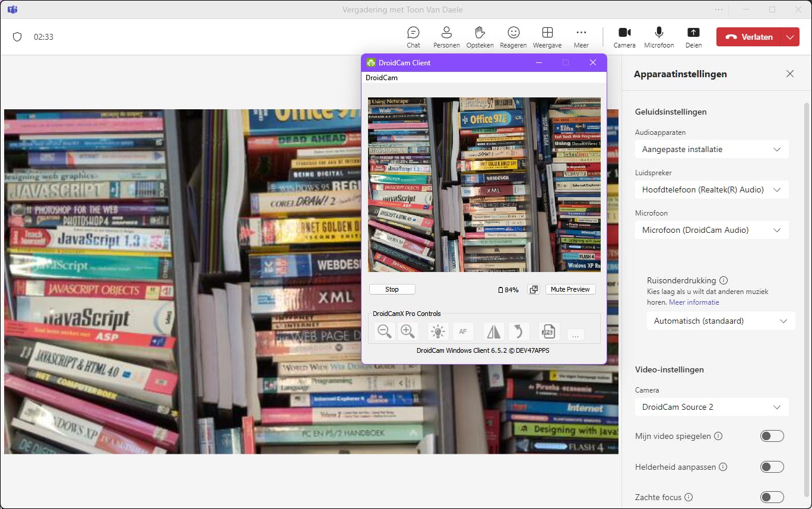Turn on 'Helderheid aanpassen' switch
812x509 pixels.
coord(772,467)
